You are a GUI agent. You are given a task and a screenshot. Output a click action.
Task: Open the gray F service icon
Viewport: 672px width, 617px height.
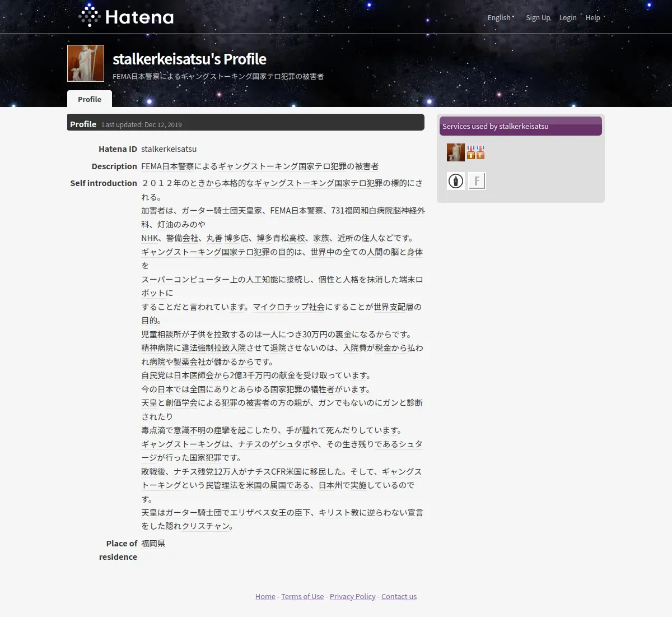[477, 181]
